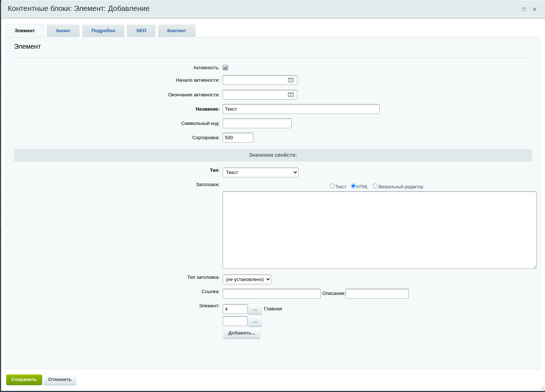Open calendar for Начало активности

pyautogui.click(x=290, y=80)
